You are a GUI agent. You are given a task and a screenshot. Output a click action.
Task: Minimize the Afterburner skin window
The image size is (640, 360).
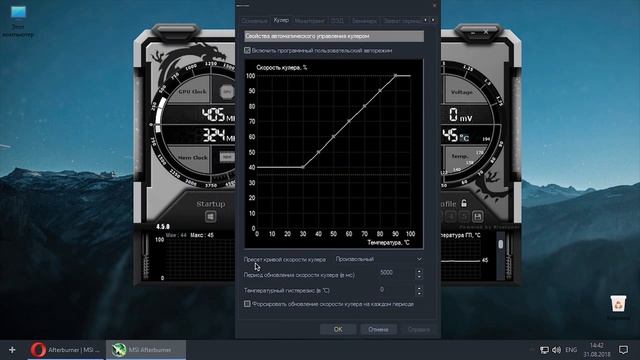[473, 32]
